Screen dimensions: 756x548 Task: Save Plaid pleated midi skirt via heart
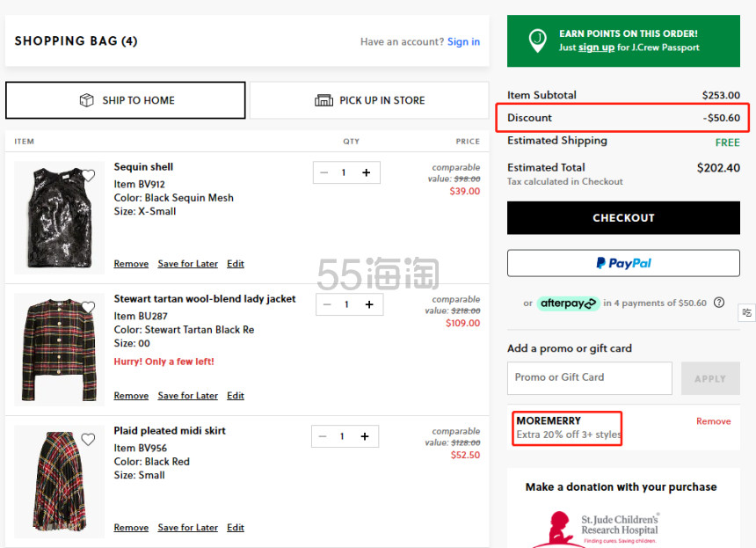(88, 440)
